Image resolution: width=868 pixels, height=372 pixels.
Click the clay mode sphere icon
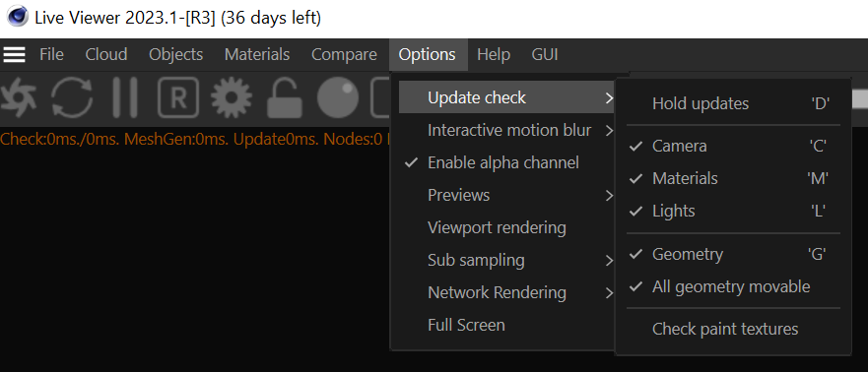338,98
